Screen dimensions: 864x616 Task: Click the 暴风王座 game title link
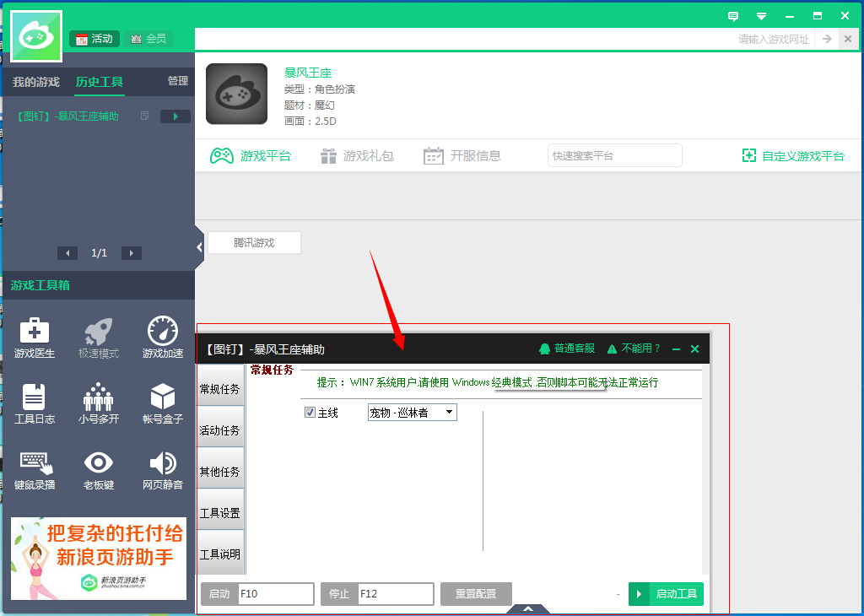pos(308,73)
